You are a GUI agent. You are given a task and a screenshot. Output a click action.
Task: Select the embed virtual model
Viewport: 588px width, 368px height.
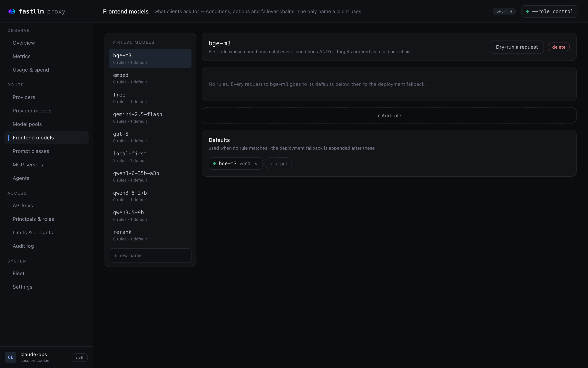(150, 78)
